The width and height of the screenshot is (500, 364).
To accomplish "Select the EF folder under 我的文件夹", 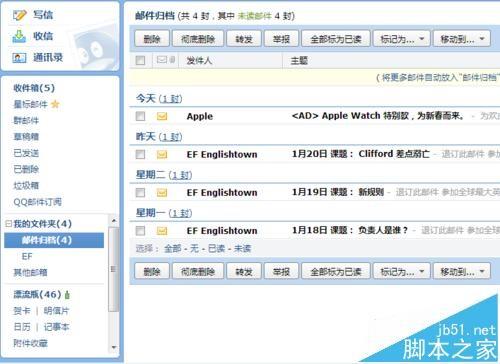I will click(27, 256).
